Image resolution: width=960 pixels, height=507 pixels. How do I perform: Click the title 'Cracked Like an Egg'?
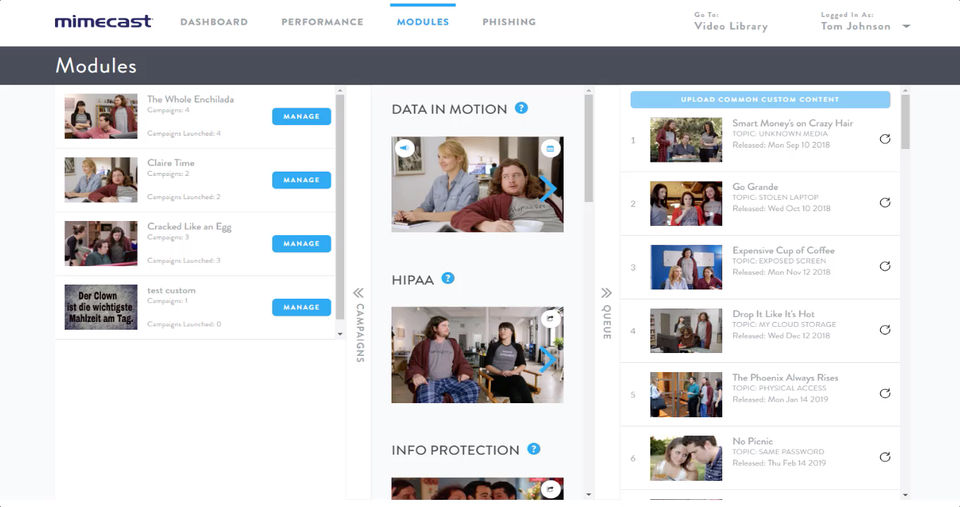point(189,227)
